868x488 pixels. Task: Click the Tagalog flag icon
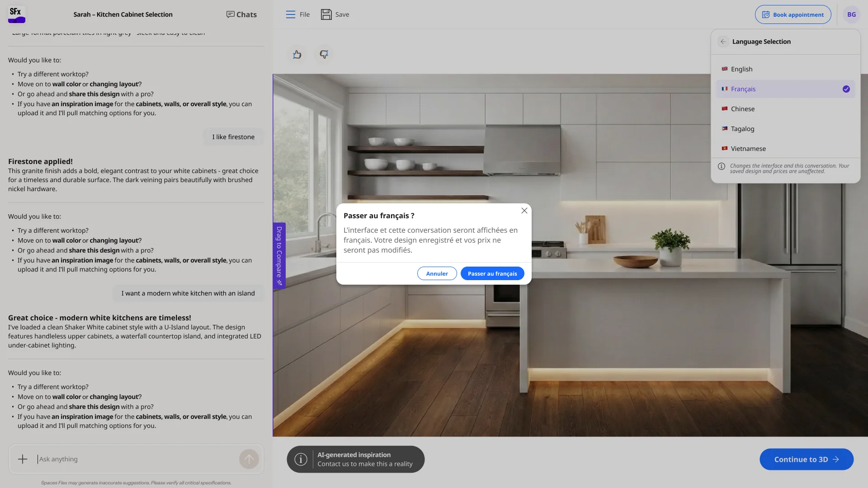point(725,129)
